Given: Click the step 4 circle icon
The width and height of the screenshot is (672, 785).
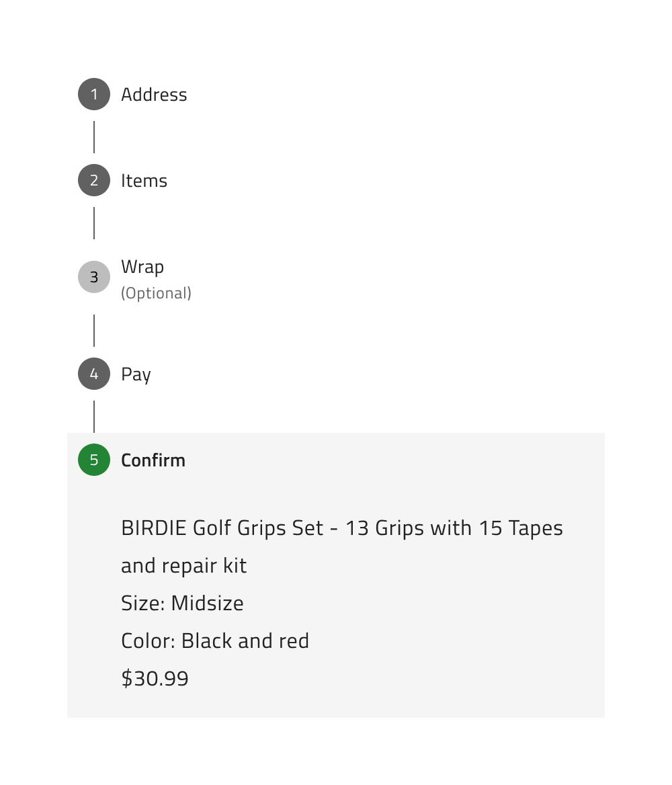Looking at the screenshot, I should 94,374.
